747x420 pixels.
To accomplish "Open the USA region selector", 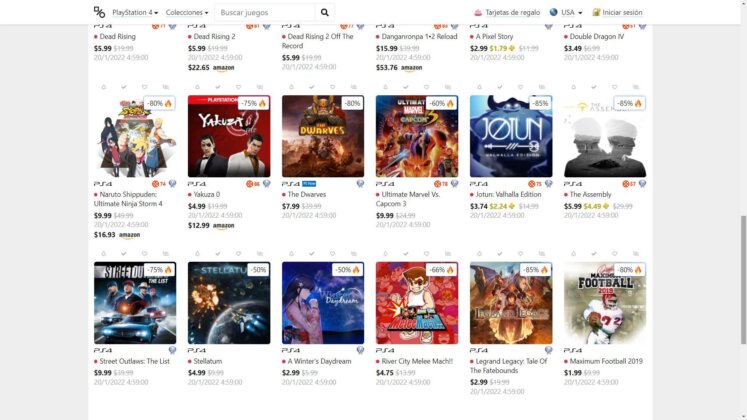I will click(566, 12).
